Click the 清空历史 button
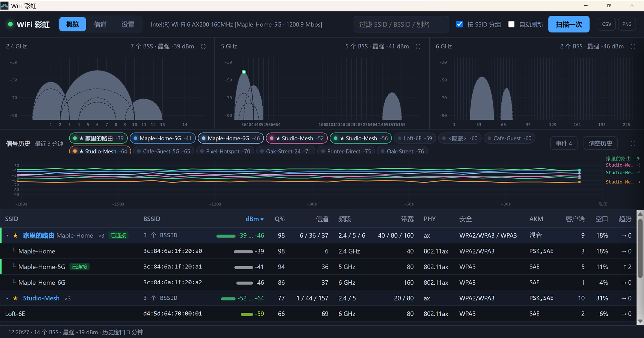The height and width of the screenshot is (338, 644). [x=601, y=144]
